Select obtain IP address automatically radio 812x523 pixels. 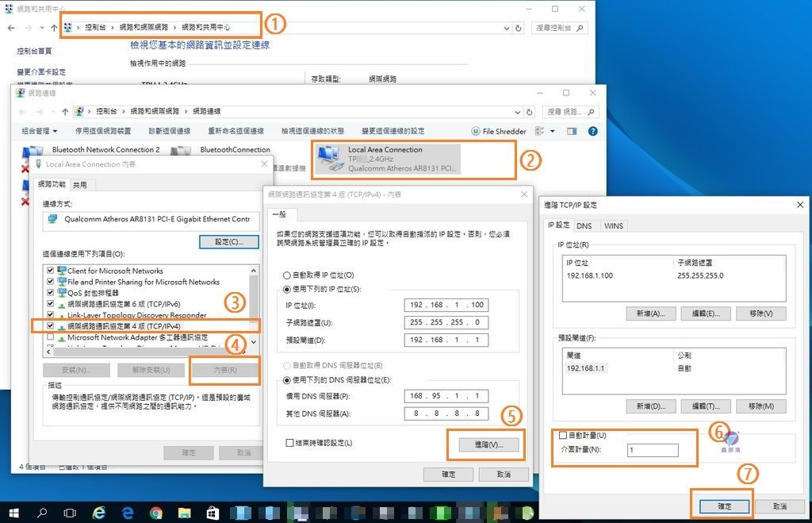click(x=286, y=275)
